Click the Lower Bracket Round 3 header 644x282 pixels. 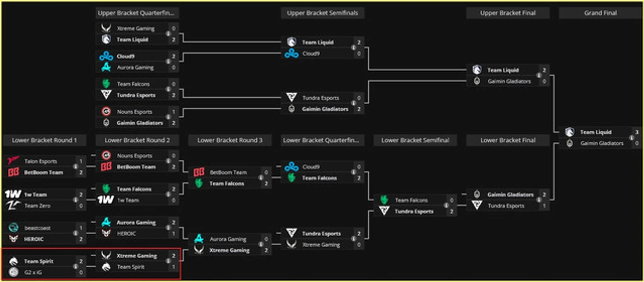tap(230, 140)
